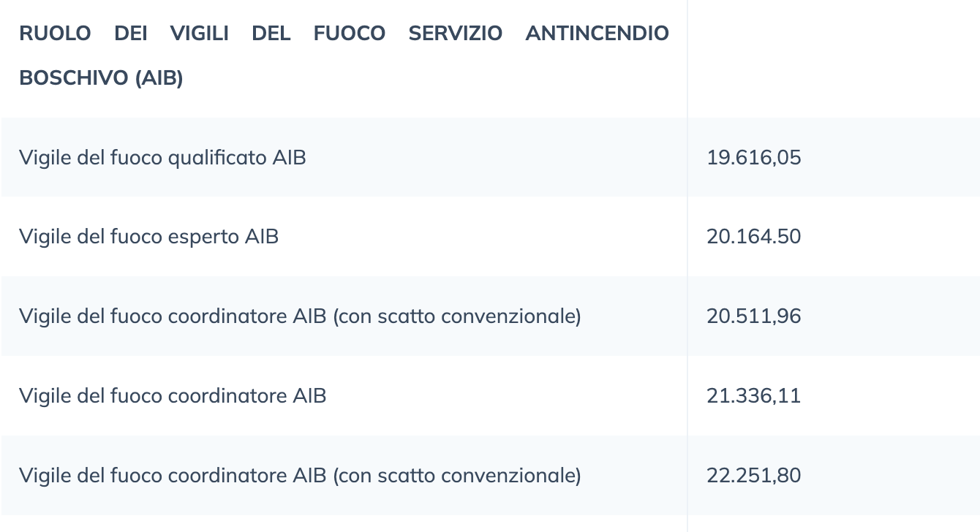
Task: Click the value 21.336,11
Action: [x=754, y=396]
